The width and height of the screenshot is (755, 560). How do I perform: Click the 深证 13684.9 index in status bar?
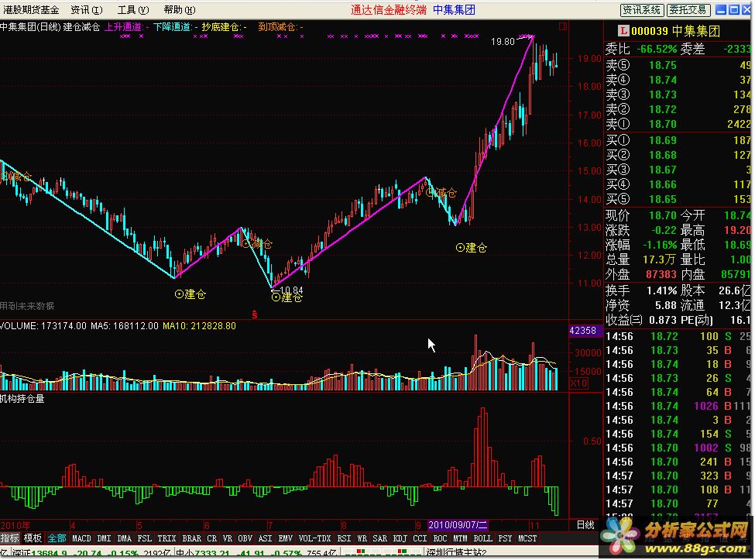coord(39,554)
